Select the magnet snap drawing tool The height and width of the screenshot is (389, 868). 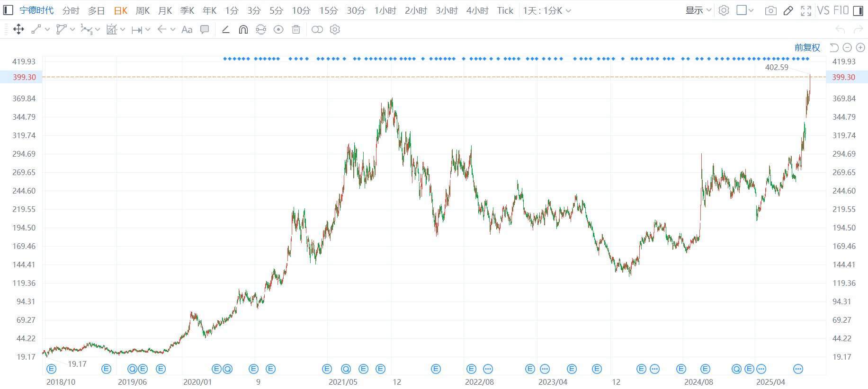coord(243,30)
